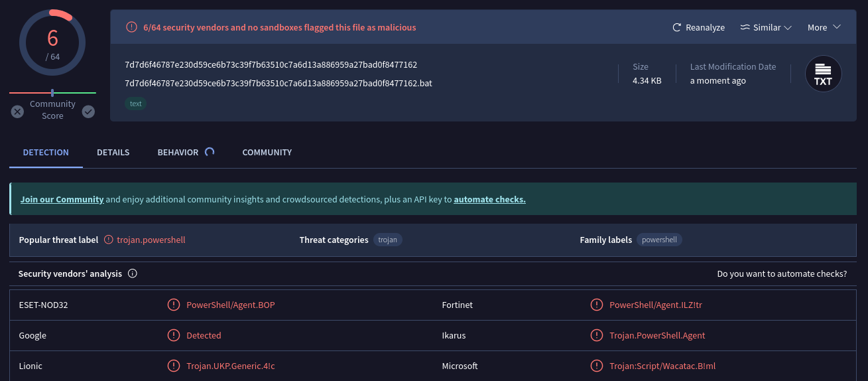Screen dimensions: 868x381
Task: Click 'Do you want to automate checks?'
Action: [x=782, y=273]
